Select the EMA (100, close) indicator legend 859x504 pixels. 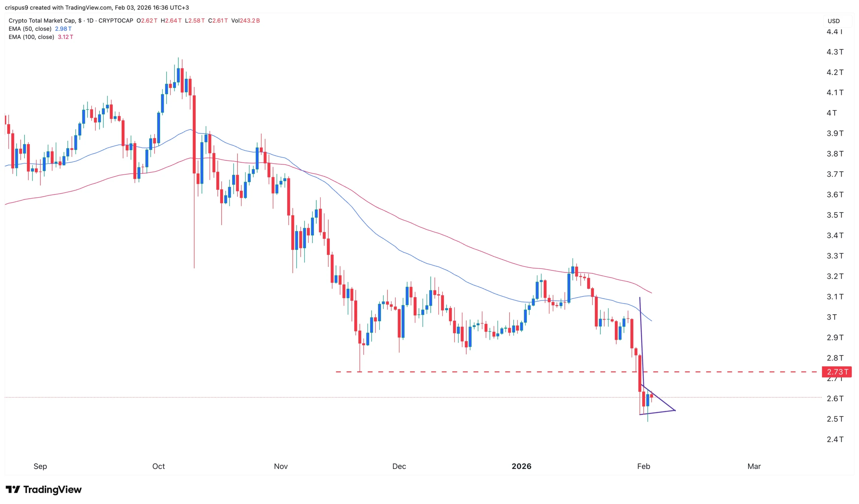point(31,37)
